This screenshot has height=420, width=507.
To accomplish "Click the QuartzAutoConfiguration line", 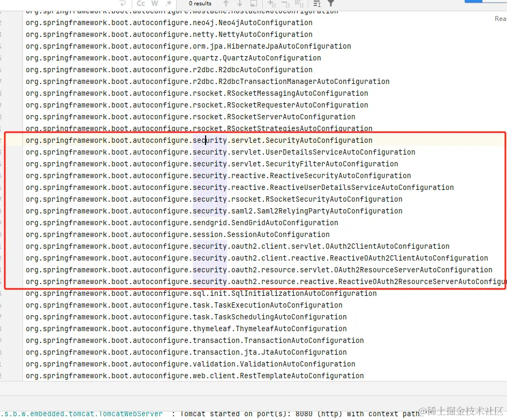I will tap(173, 58).
